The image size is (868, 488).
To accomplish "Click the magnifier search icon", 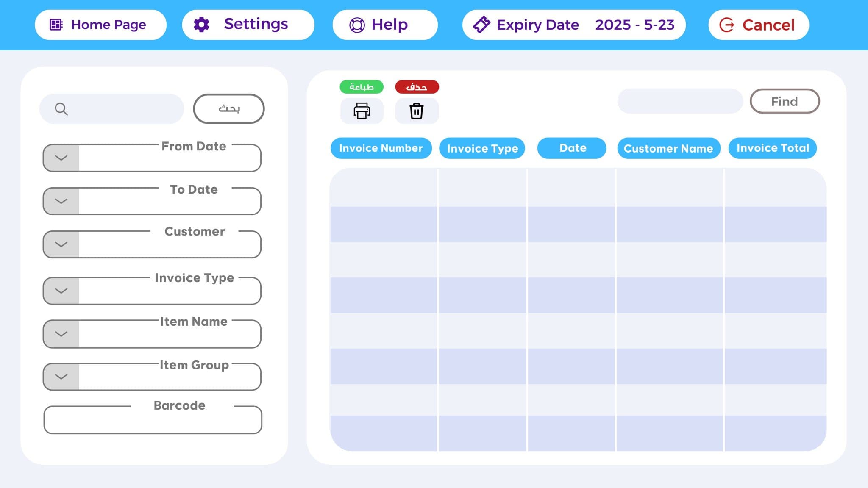I will click(x=61, y=109).
